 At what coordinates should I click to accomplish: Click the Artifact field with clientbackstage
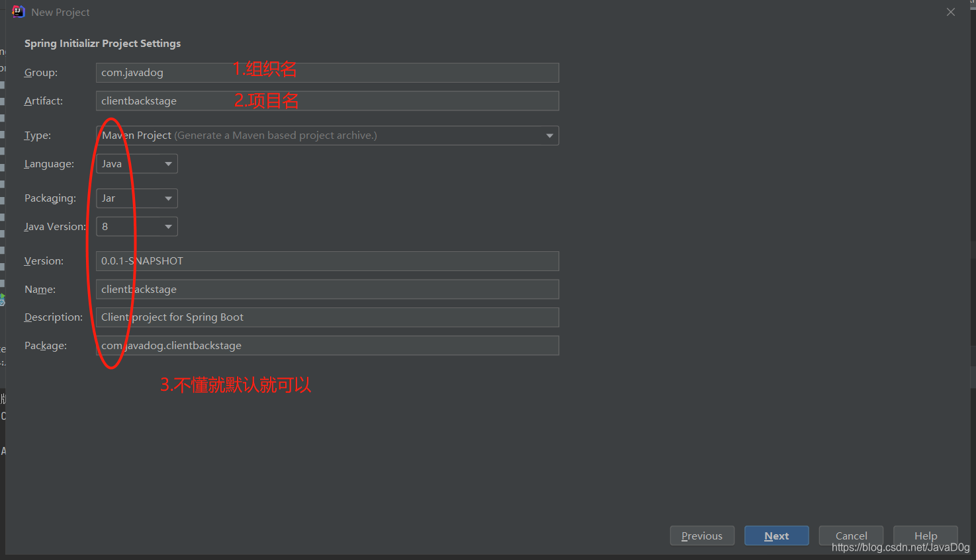[328, 101]
